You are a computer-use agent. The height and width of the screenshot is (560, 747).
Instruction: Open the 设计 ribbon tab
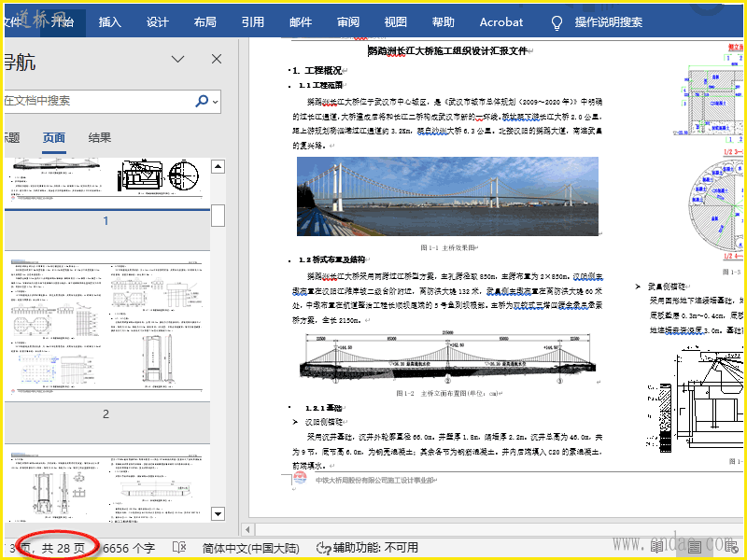click(157, 21)
